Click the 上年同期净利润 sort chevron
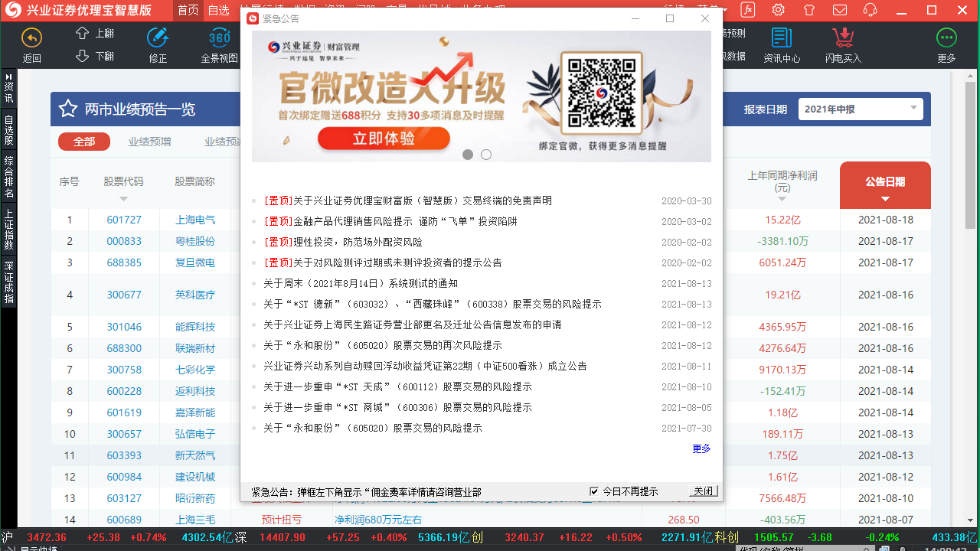This screenshot has width=980, height=551. coord(781,197)
